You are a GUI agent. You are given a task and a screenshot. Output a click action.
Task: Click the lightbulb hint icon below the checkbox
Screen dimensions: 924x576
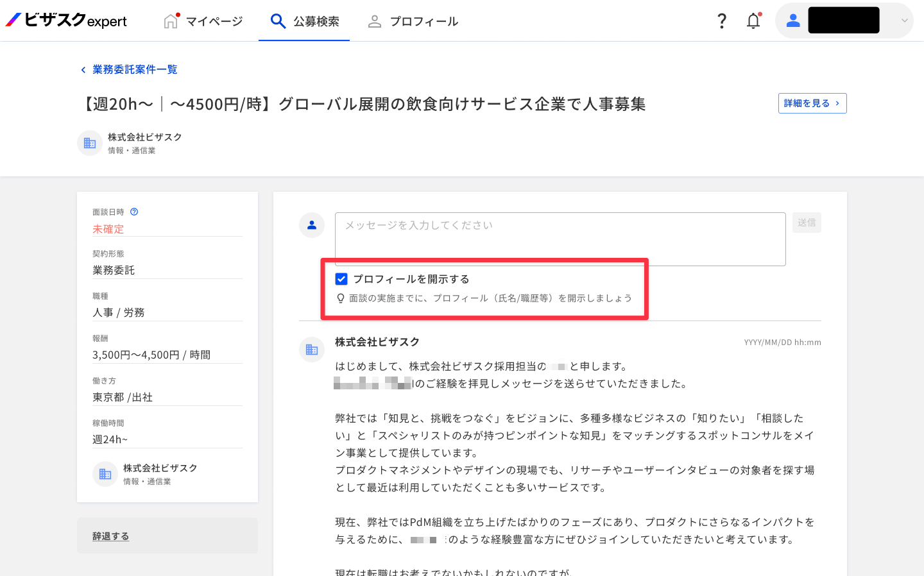(341, 298)
